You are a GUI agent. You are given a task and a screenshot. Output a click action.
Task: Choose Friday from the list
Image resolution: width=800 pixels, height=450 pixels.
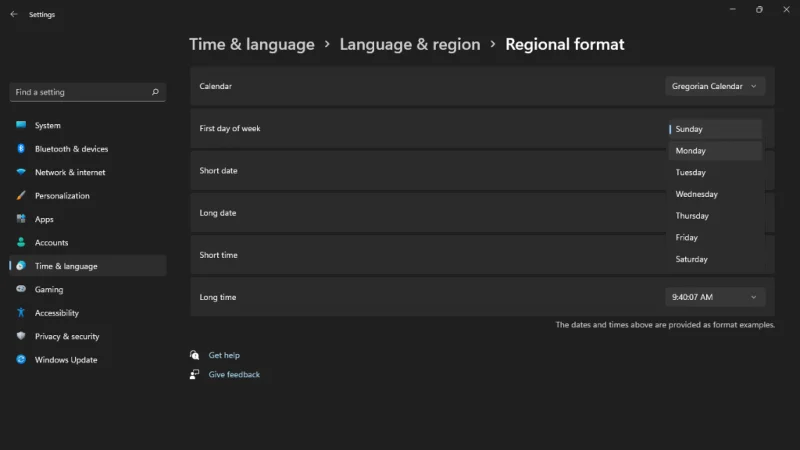(x=715, y=237)
